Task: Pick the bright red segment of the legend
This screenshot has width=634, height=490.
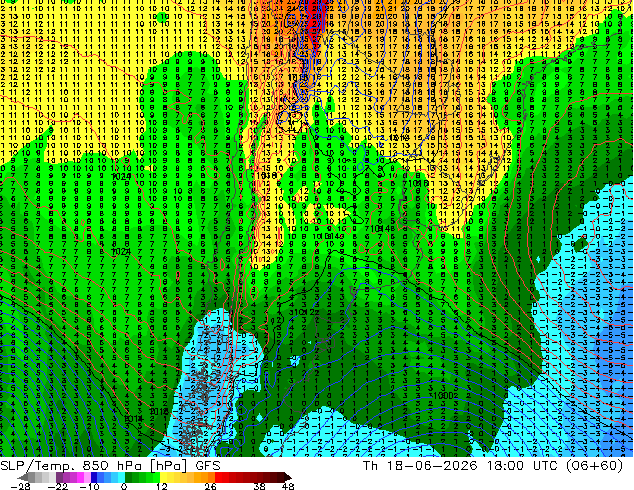Action: (218, 477)
